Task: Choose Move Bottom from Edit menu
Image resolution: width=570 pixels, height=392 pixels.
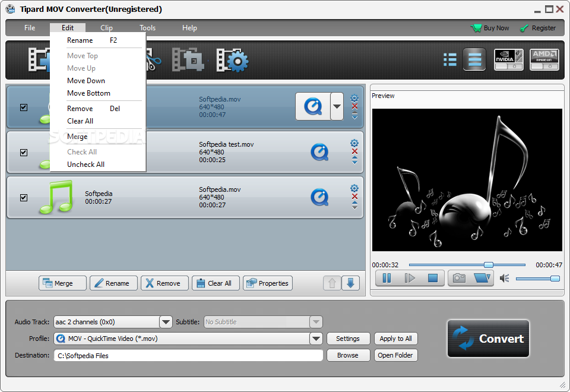Action: tap(98, 93)
